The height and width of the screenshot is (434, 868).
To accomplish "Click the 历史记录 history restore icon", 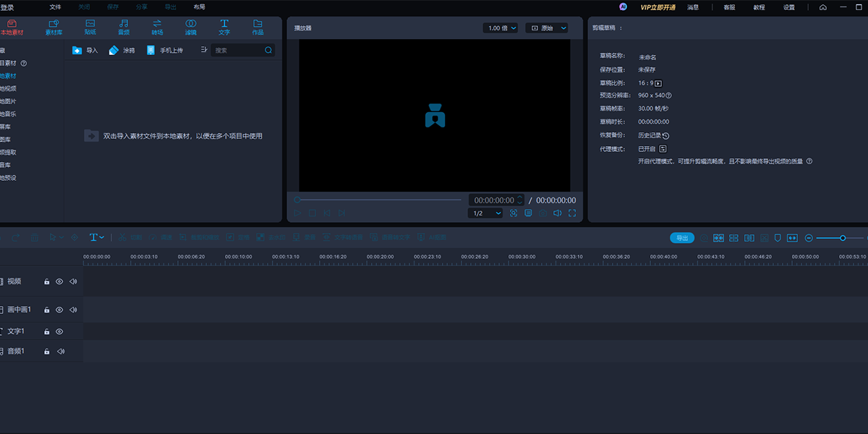I will pyautogui.click(x=665, y=135).
